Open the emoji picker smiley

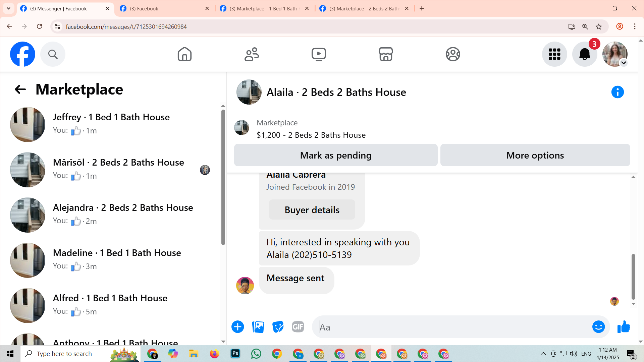(x=598, y=327)
